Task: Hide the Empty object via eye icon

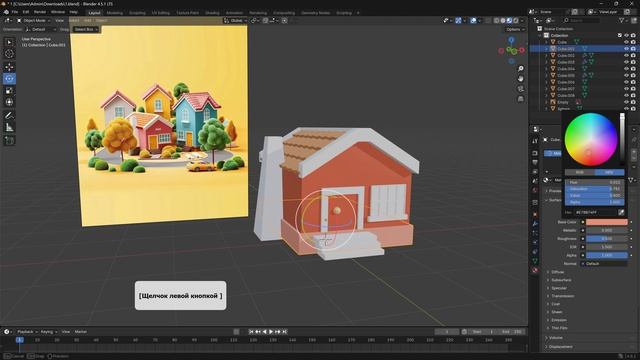Action: point(627,102)
